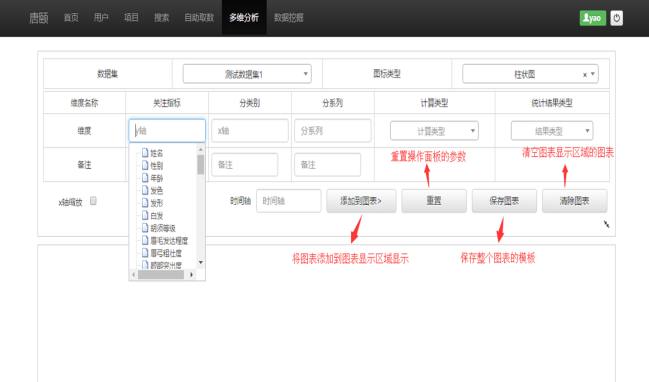The image size is (649, 382).
Task: Click the list's scroll-left arrow
Action: 133,274
